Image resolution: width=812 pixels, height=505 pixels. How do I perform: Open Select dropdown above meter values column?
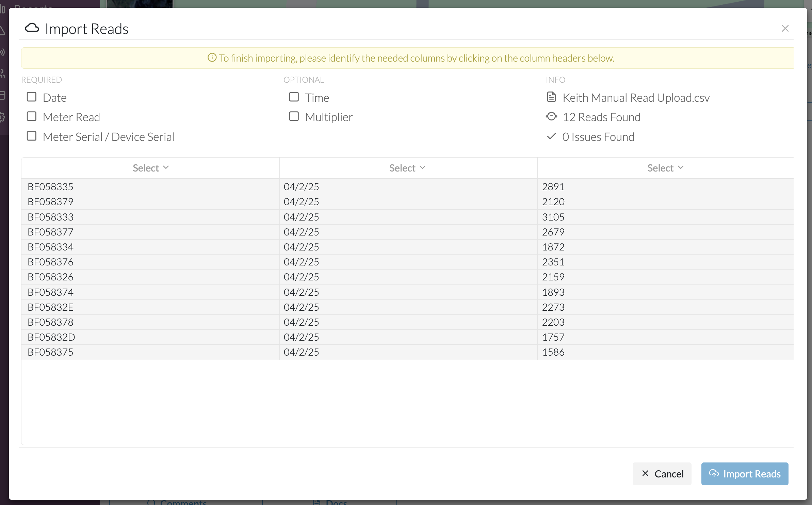point(665,168)
